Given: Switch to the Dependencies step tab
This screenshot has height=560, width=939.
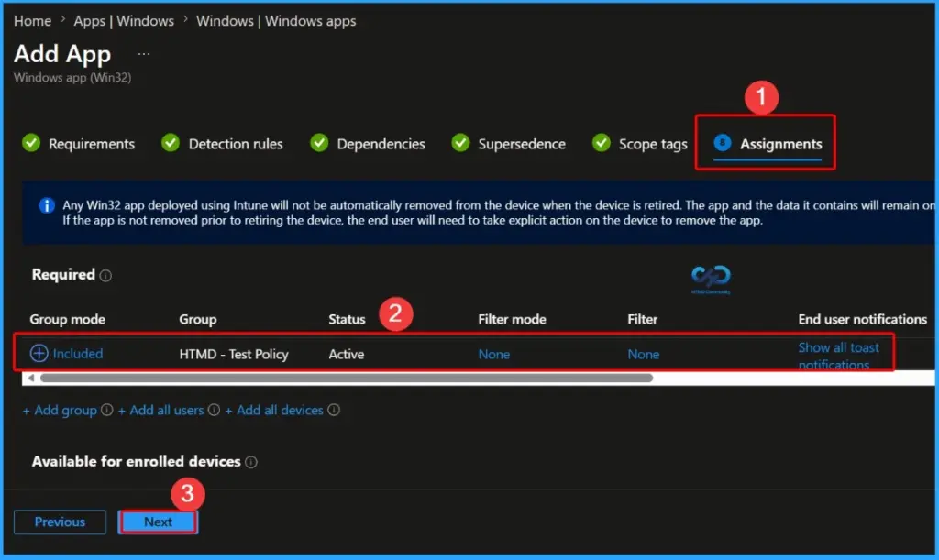Looking at the screenshot, I should [381, 144].
